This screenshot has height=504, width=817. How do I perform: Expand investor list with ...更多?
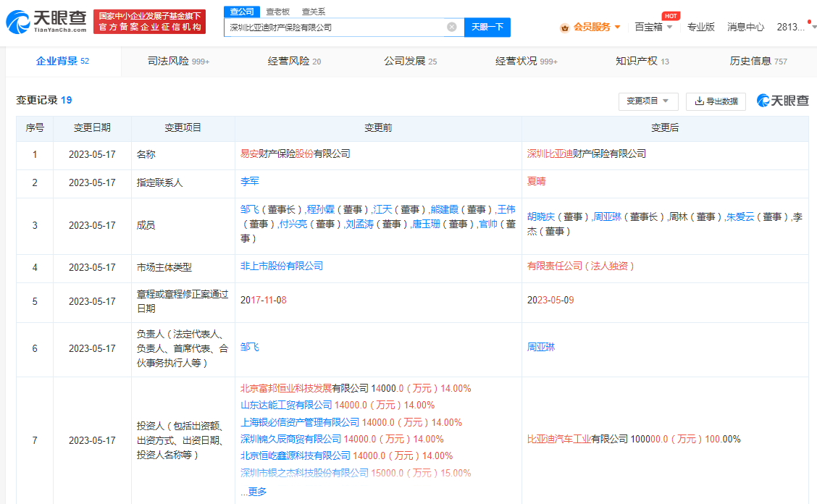[254, 492]
